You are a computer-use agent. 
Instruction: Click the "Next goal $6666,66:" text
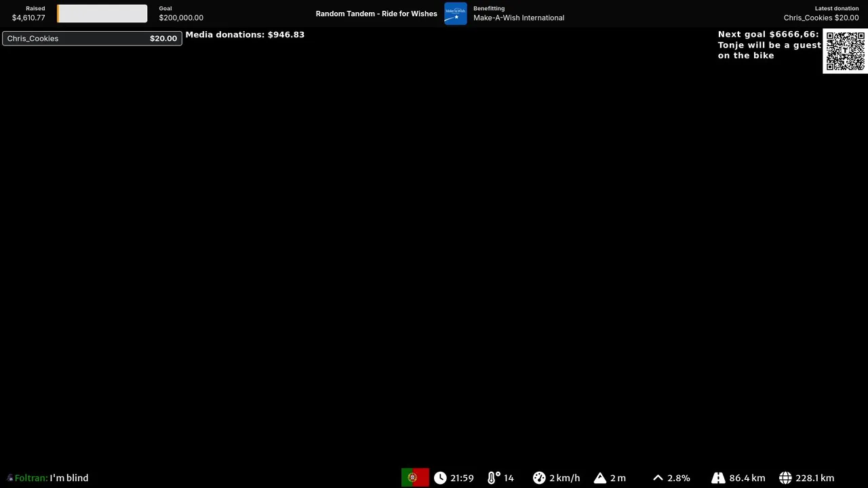[768, 34]
